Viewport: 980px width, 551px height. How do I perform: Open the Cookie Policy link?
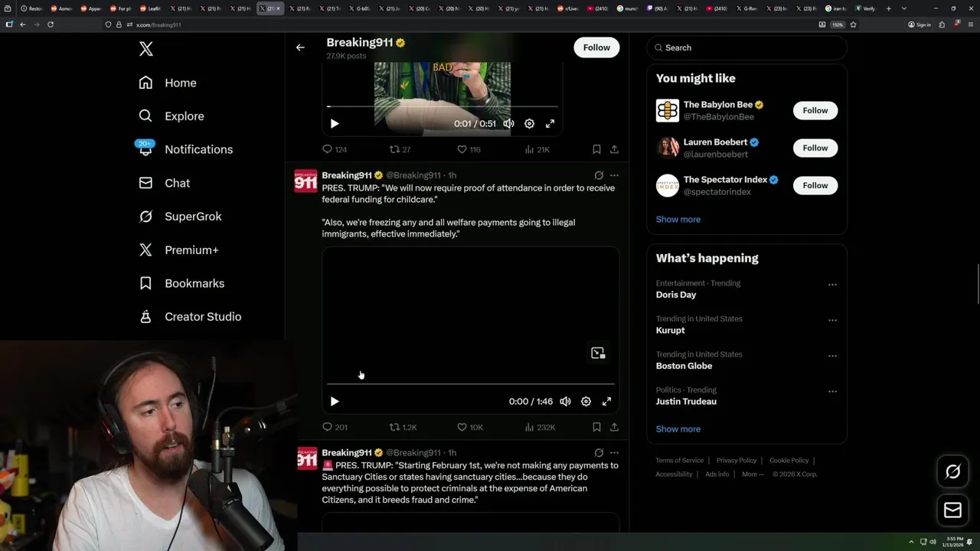[x=789, y=461]
